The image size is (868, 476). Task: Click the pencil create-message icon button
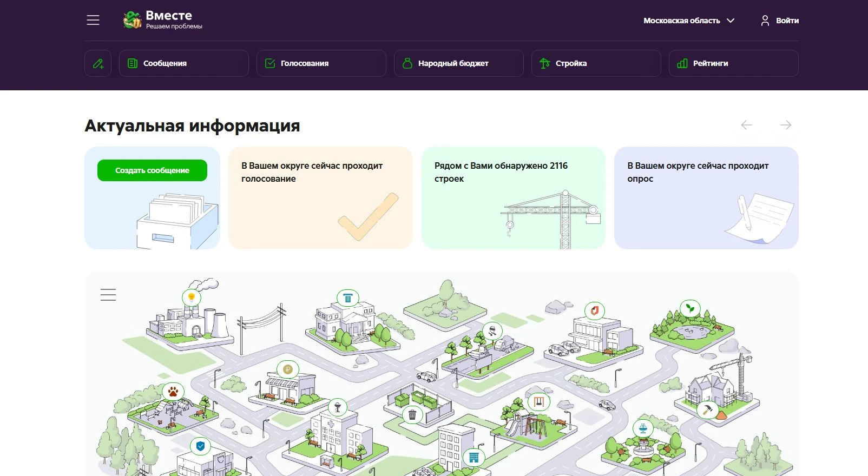coord(98,63)
